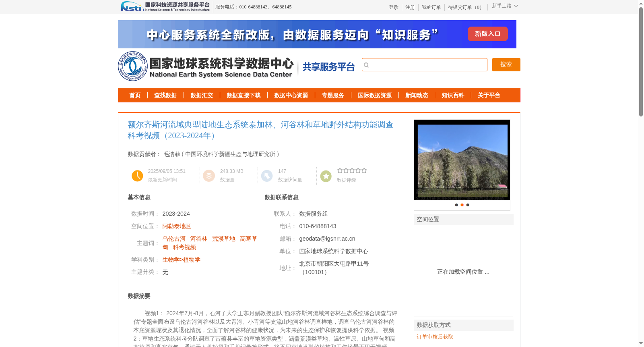Open 国际数据资源 menu
Screen dimensions: 644x347
375,95
